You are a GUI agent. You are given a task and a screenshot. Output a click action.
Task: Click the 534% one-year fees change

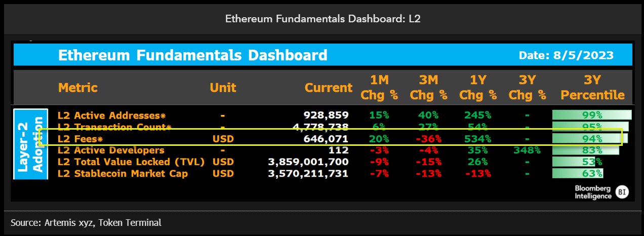click(x=477, y=139)
